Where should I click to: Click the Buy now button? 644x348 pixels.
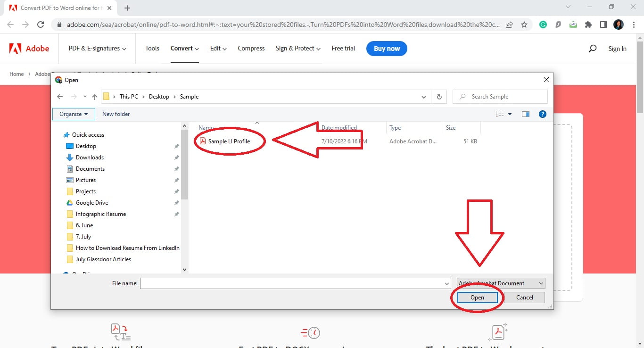(387, 49)
